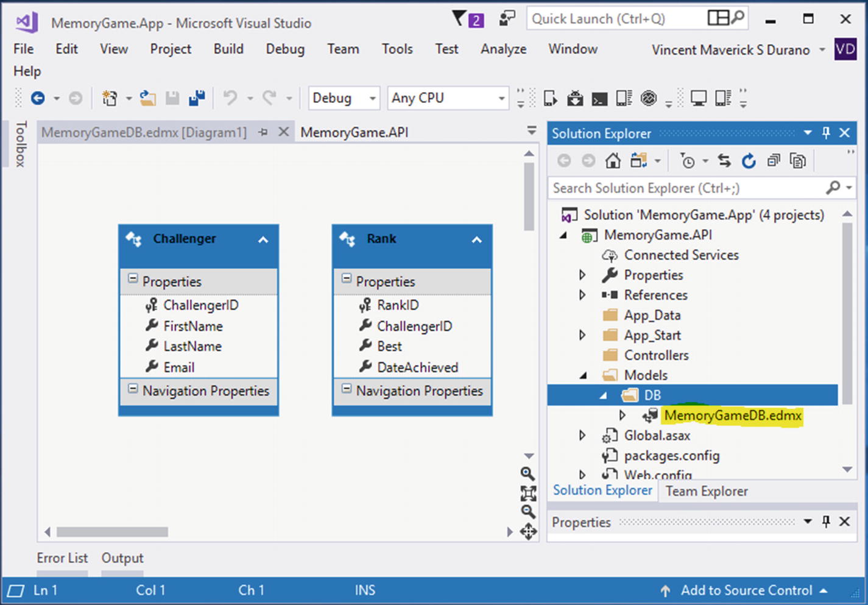This screenshot has width=868, height=605.
Task: Open the active documents list arrow
Action: [x=532, y=130]
